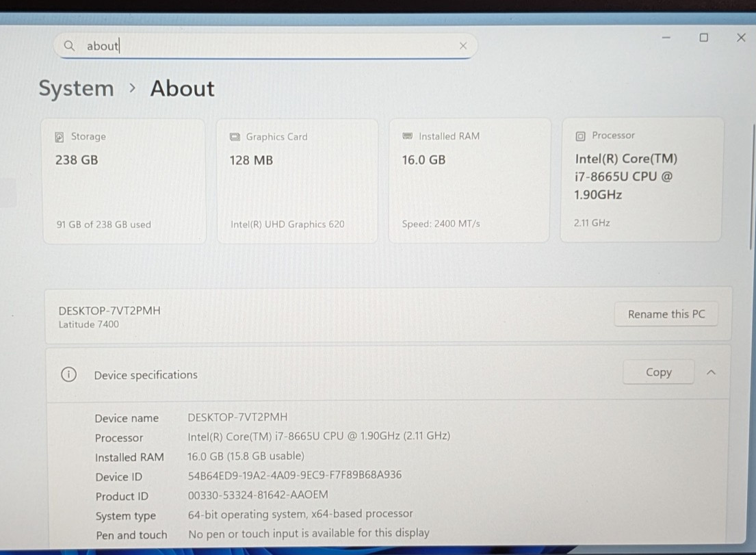Select the Latitude 7400 model text
Image resolution: width=756 pixels, height=555 pixels.
(x=89, y=324)
